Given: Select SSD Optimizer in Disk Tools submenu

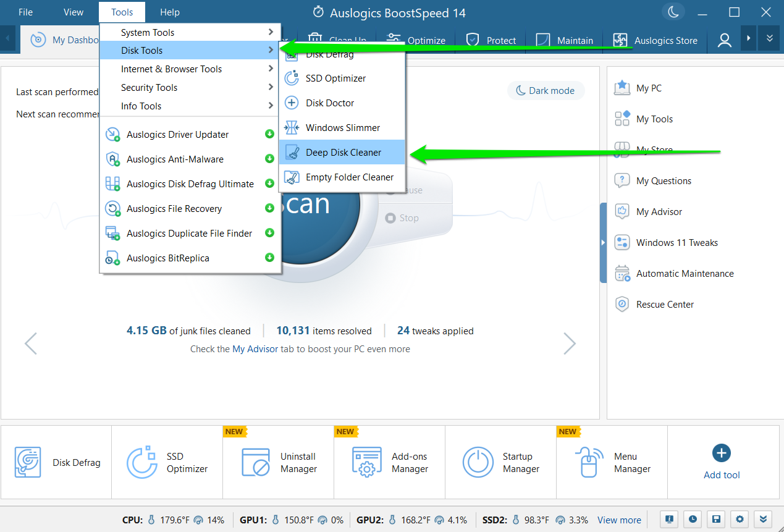Looking at the screenshot, I should [x=335, y=78].
